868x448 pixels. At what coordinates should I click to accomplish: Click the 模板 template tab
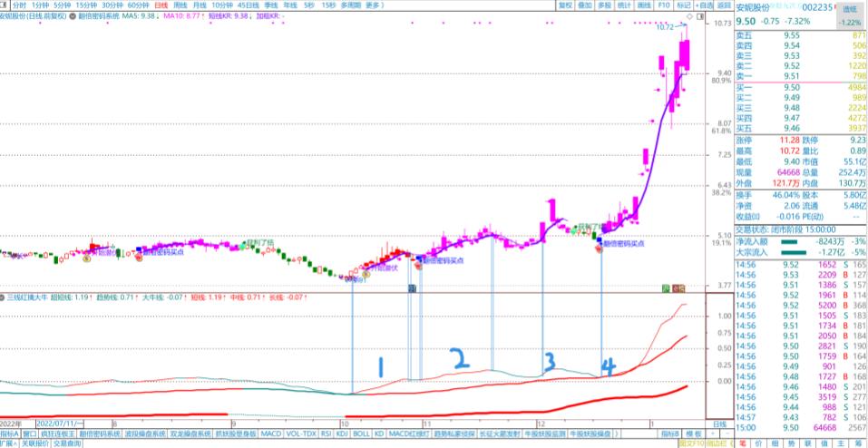coord(693,433)
